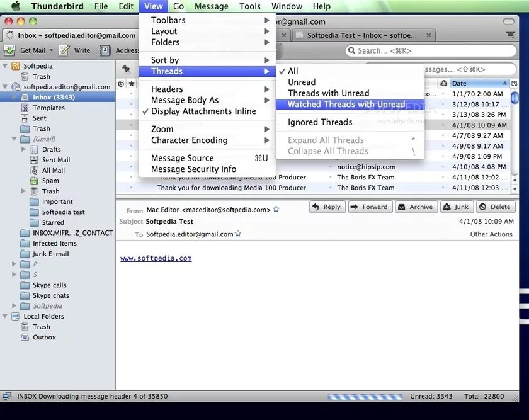
Task: Collapse the Local Folders tree
Action: pos(5,316)
